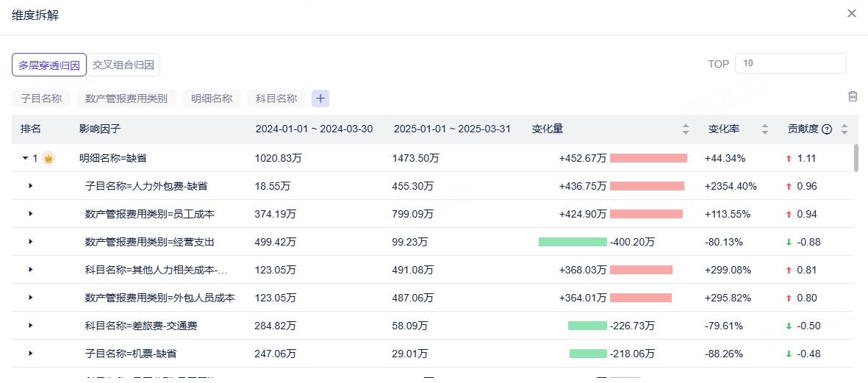
Task: Sort by 变化量 column arrows
Action: click(686, 129)
